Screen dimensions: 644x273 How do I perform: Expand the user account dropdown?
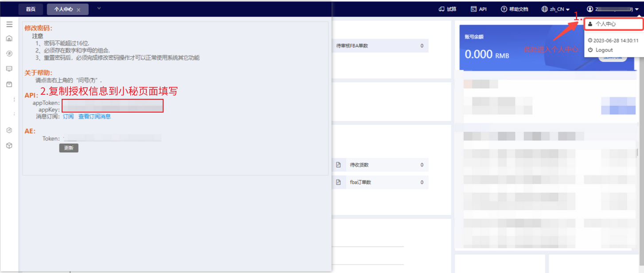(613, 9)
